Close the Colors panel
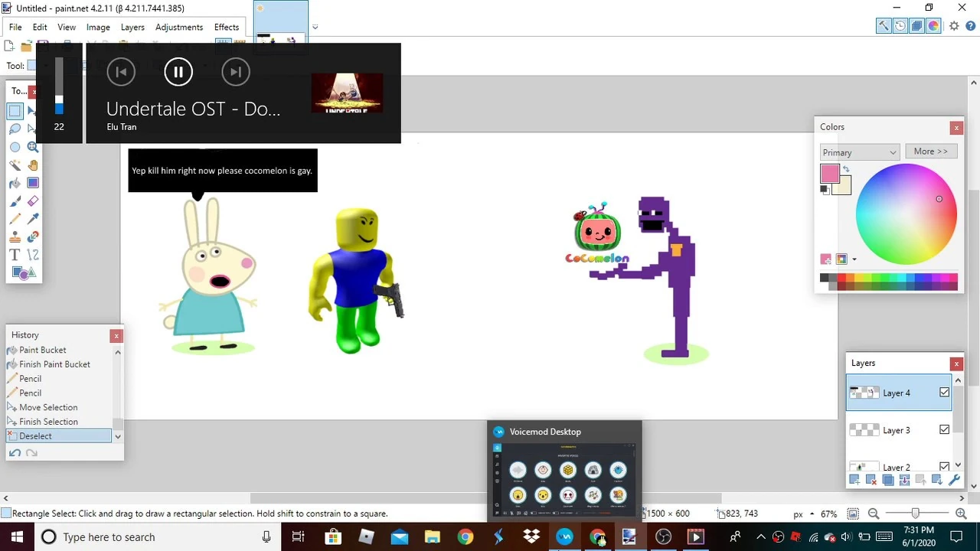Image resolution: width=980 pixels, height=551 pixels. (956, 127)
